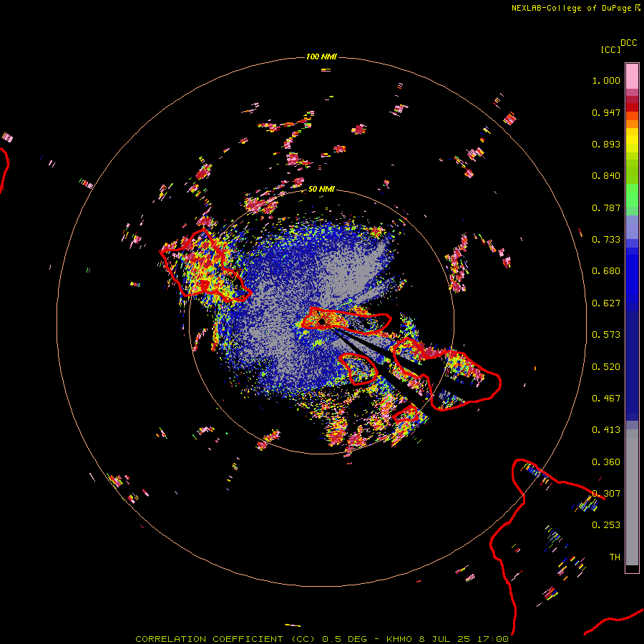Click the 0.733 color scale value

tap(606, 240)
